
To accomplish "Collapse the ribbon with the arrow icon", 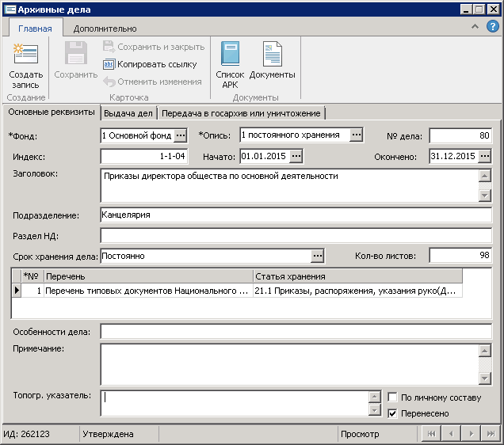I will pyautogui.click(x=475, y=27).
